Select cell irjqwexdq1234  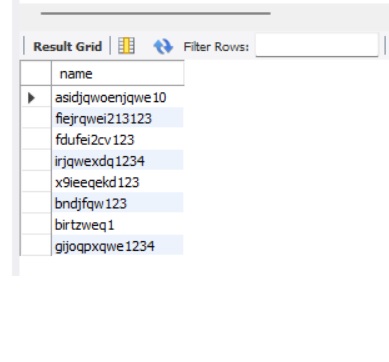point(118,161)
